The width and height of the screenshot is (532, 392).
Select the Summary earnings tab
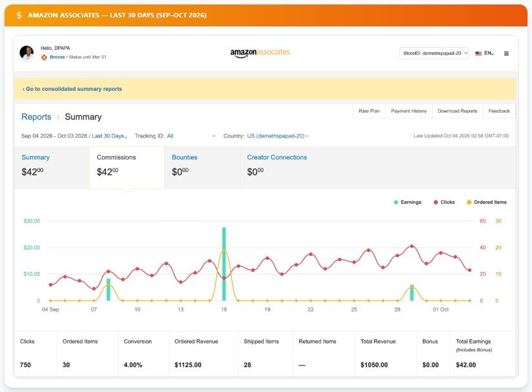point(52,168)
